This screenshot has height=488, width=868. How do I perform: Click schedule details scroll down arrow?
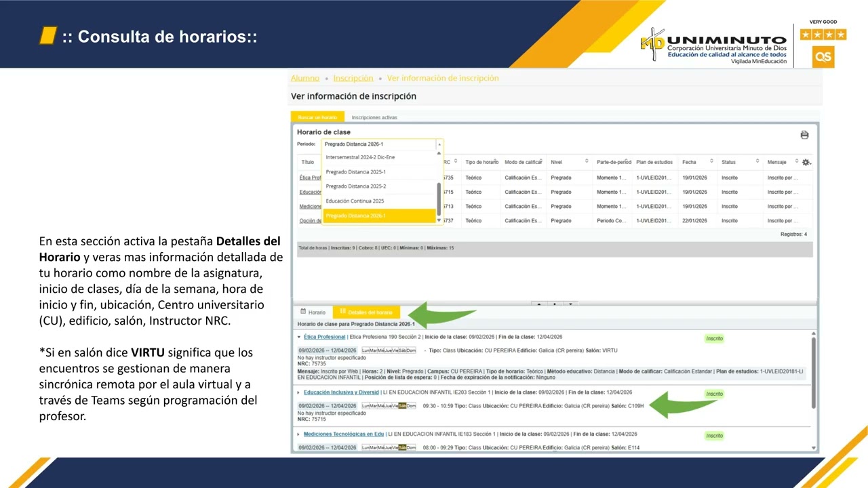pos(814,448)
